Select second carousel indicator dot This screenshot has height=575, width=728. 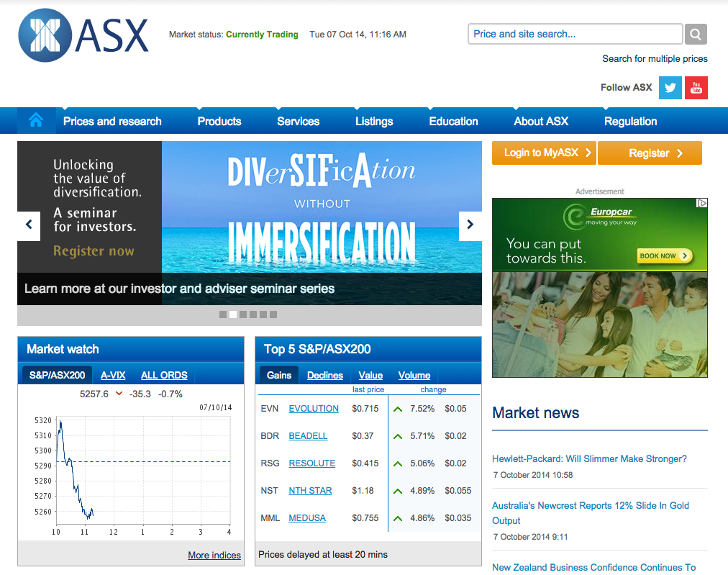[x=233, y=314]
